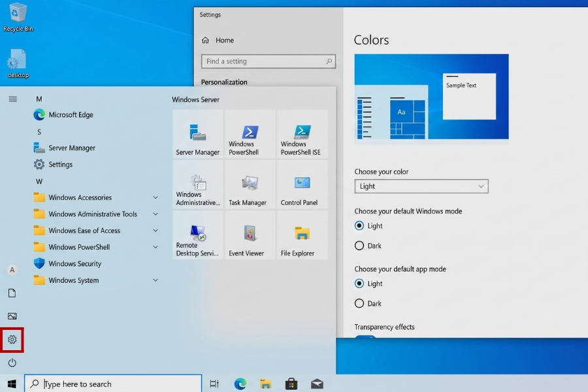Open File Explorer from the taskbar
Image resolution: width=588 pixels, height=392 pixels.
click(265, 384)
